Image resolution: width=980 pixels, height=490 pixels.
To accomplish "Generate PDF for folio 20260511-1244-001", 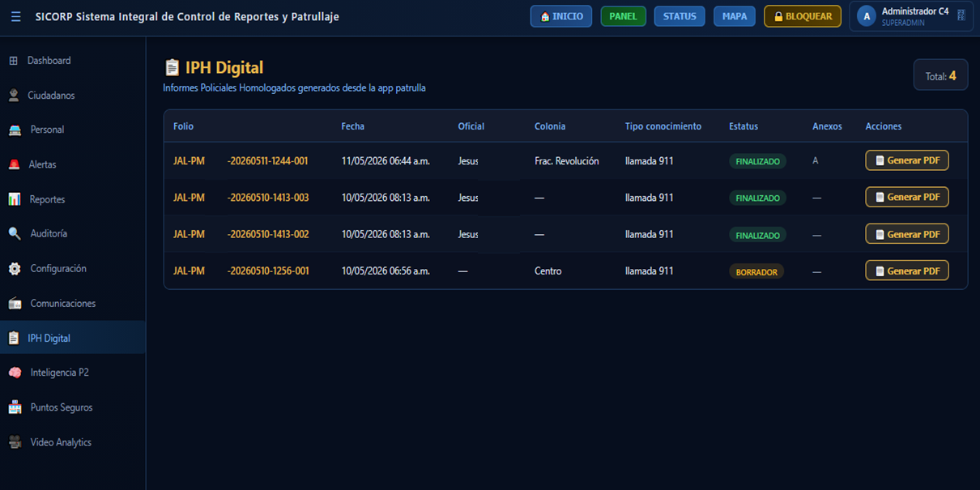I will [x=907, y=160].
